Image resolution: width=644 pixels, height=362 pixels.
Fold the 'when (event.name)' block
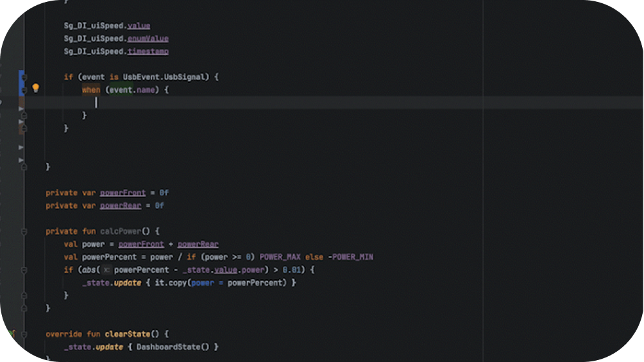[24, 90]
